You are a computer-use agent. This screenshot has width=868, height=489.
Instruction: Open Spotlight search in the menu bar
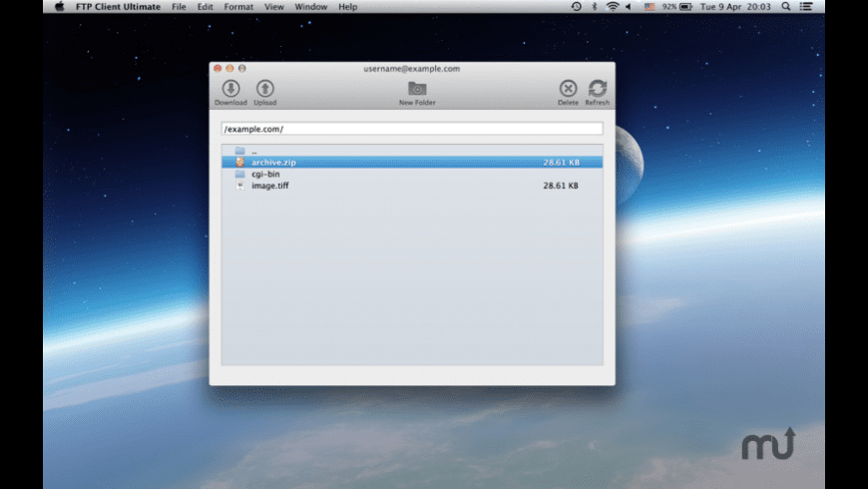click(786, 7)
